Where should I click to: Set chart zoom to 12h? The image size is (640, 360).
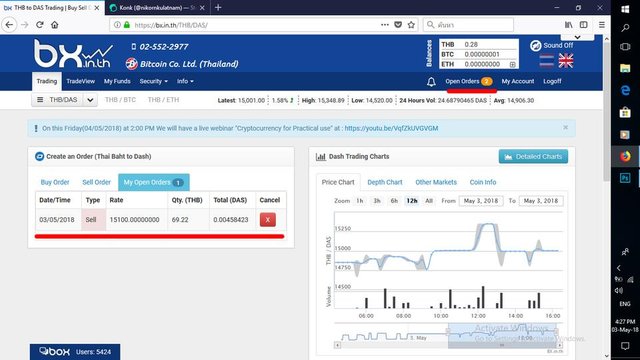(412, 201)
